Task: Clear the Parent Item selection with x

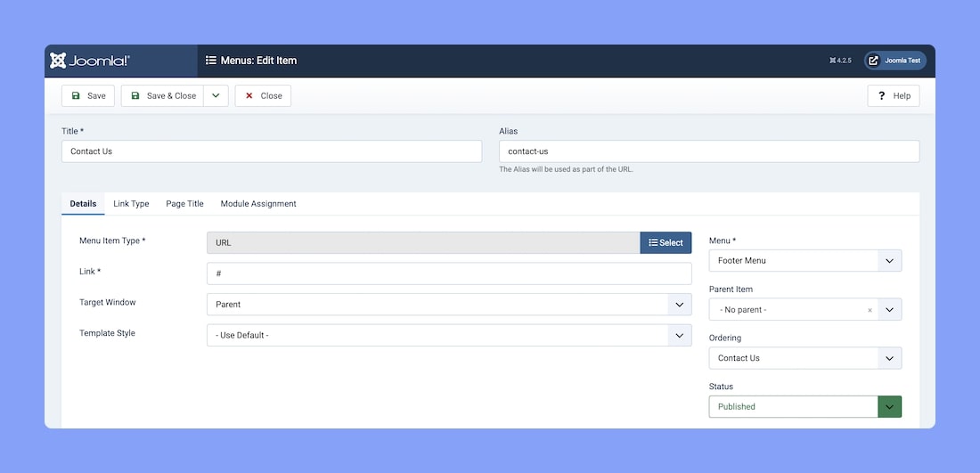Action: [x=870, y=310]
